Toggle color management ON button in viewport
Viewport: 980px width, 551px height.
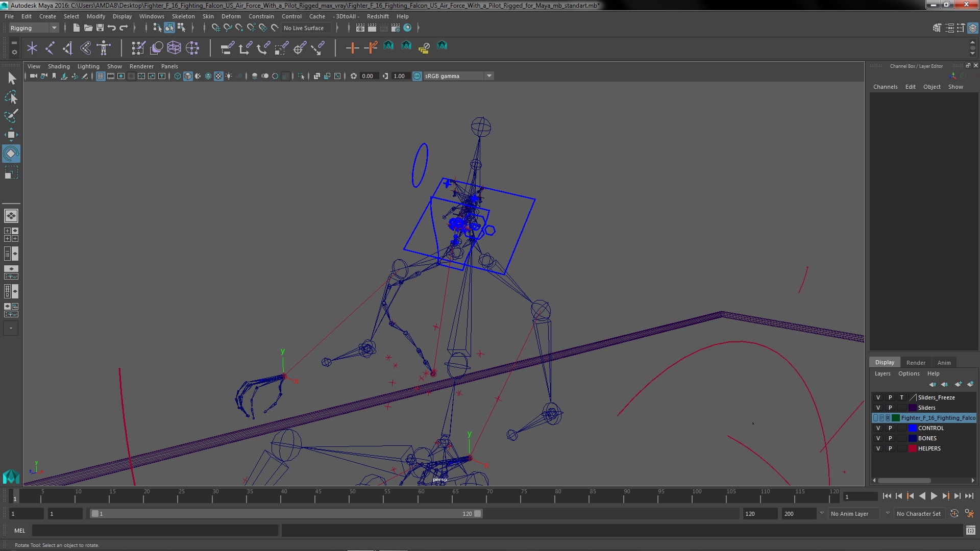pos(417,76)
